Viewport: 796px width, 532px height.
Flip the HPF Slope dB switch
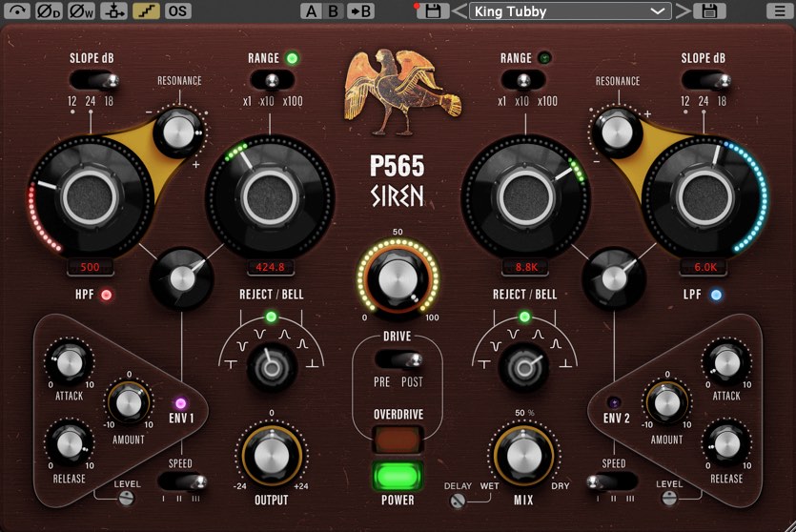coord(94,80)
